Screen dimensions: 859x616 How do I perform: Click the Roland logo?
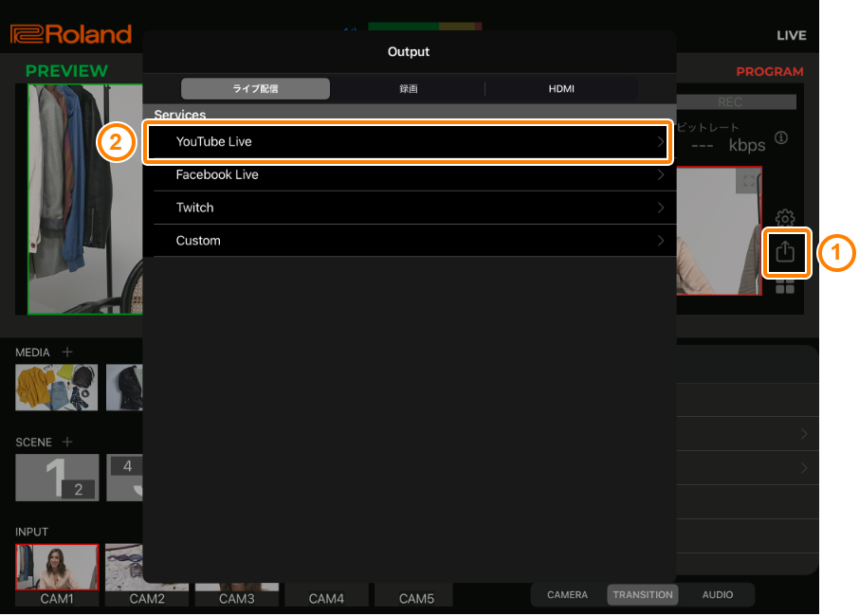(x=71, y=34)
